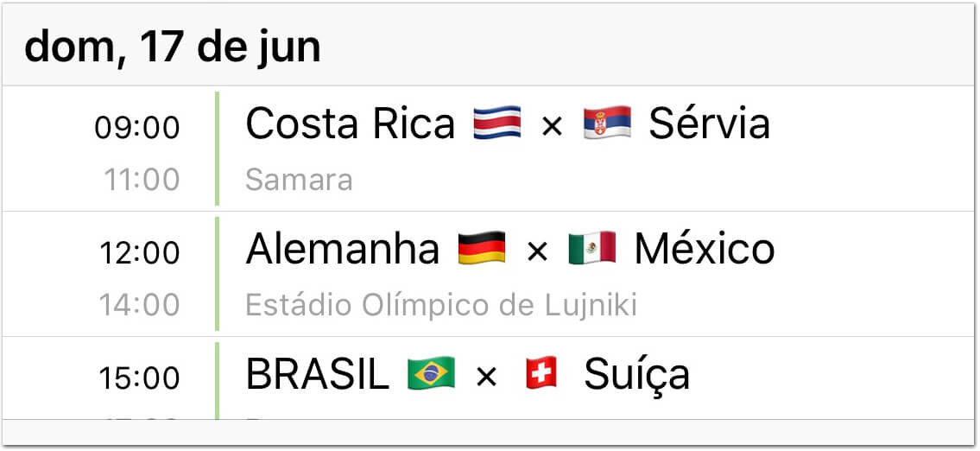Select the dom, 17 de jun header
The width and height of the screenshot is (980, 451).
(173, 47)
